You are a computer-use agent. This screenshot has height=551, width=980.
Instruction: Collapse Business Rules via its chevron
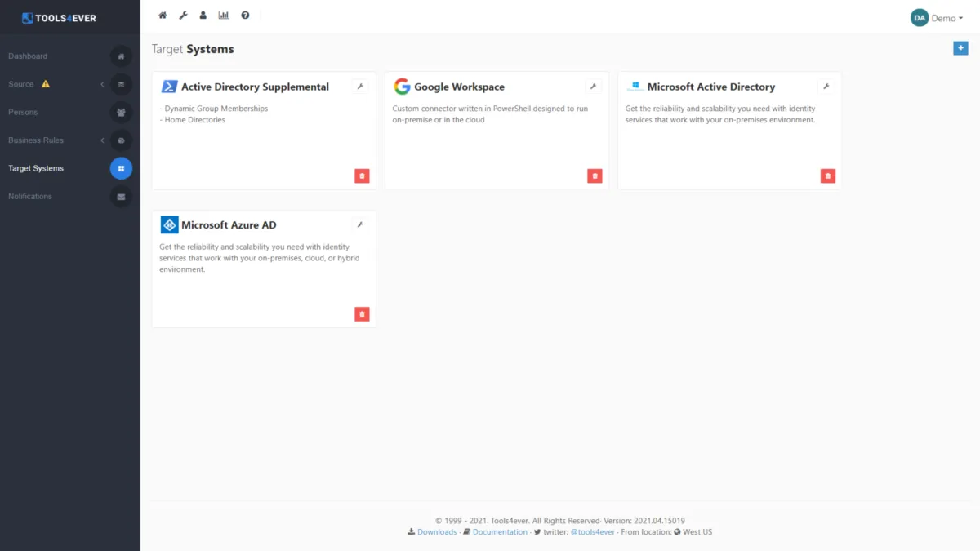pyautogui.click(x=101, y=140)
